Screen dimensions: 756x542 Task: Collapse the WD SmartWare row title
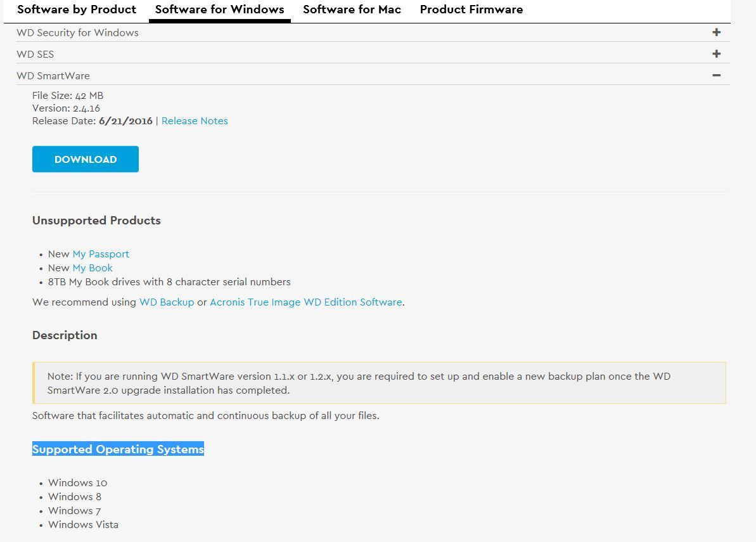(x=53, y=75)
